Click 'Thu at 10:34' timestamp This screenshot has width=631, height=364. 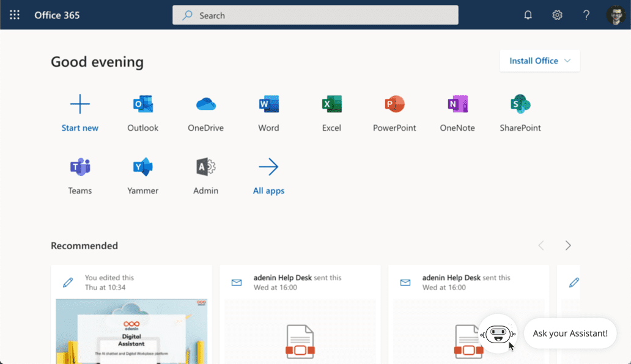point(105,287)
